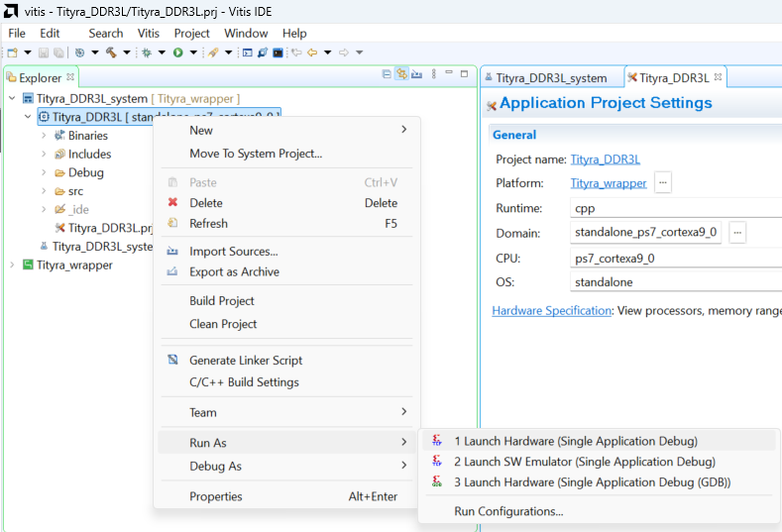
Task: Collapse all items in Explorer panel
Action: point(387,74)
